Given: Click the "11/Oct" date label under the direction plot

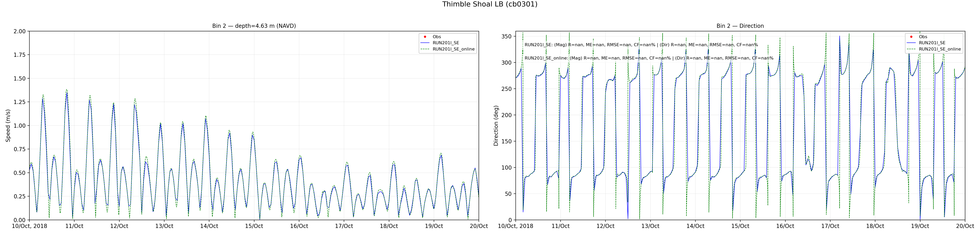Looking at the screenshot, I should (x=560, y=226).
